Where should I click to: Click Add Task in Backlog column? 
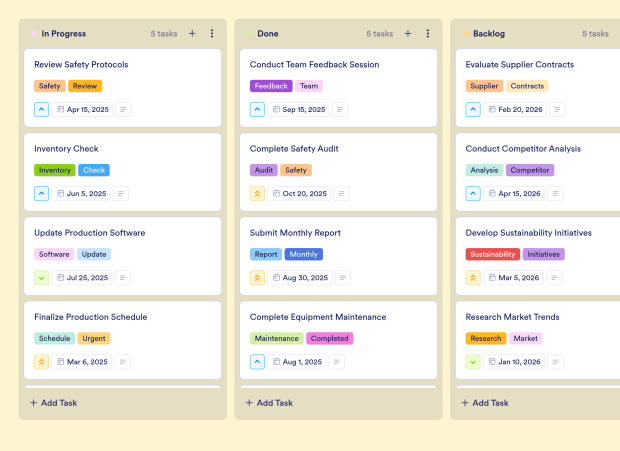pos(485,403)
